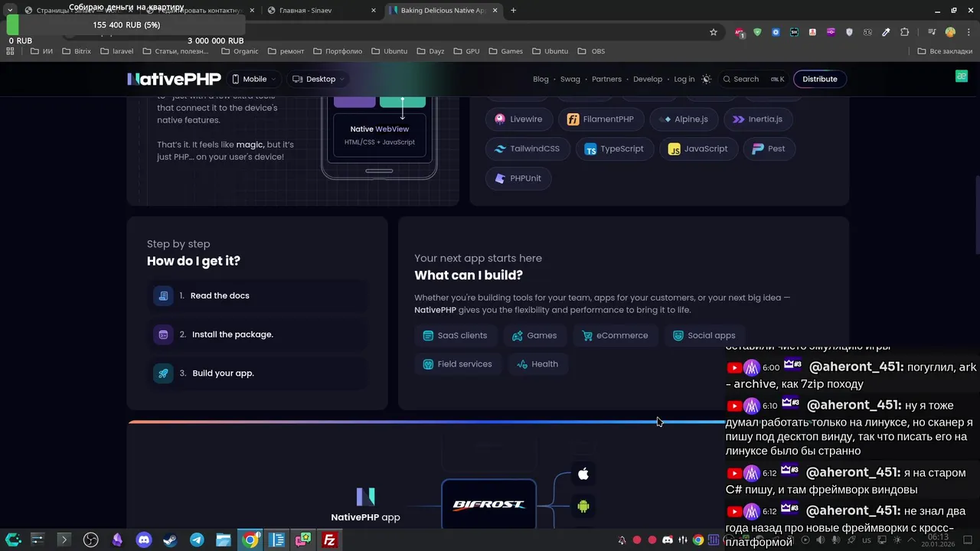This screenshot has height=551, width=980.
Task: Click the Apple platform icon in the diagram
Action: 583,474
